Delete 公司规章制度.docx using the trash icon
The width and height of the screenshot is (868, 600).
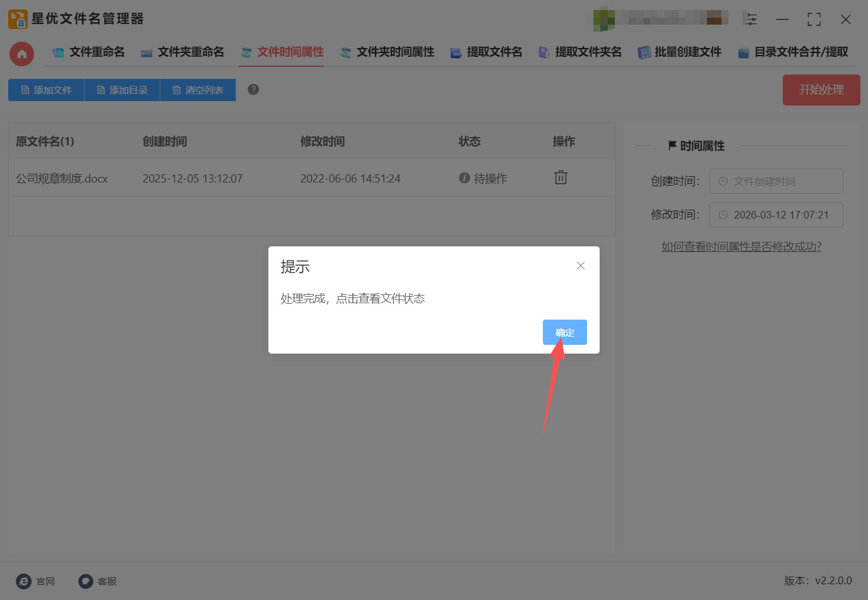click(x=561, y=177)
